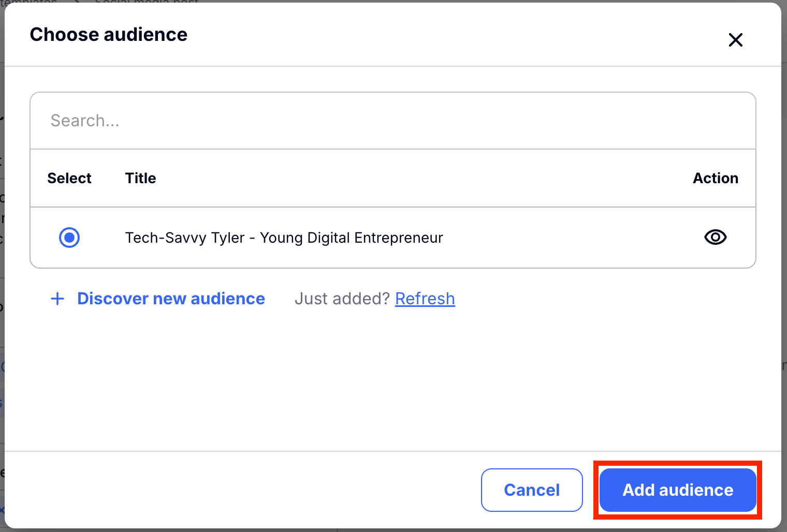
Task: Confirm with the Add audience button
Action: pos(677,490)
